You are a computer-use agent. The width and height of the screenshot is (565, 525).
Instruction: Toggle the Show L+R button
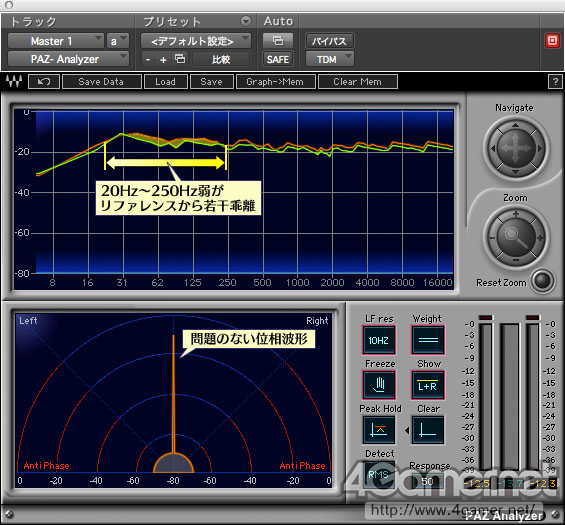tap(428, 385)
